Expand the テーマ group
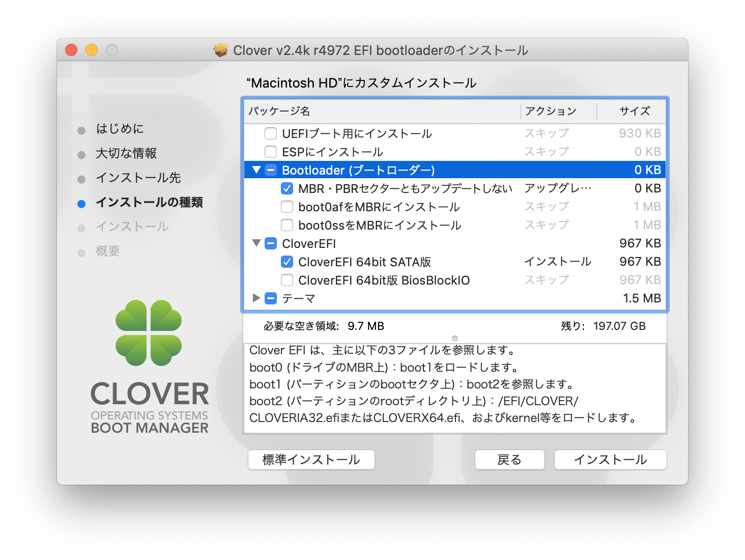The width and height of the screenshot is (745, 560). coord(256,298)
